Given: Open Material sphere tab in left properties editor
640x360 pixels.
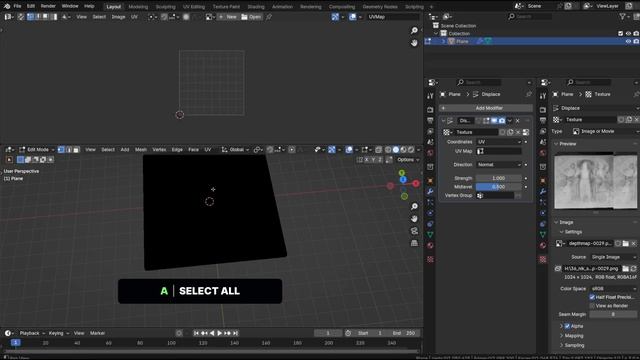Looking at the screenshot, I should (x=430, y=245).
